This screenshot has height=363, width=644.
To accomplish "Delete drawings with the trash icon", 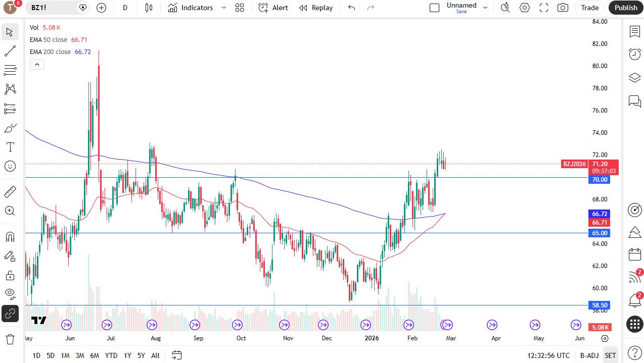I will 10,339.
